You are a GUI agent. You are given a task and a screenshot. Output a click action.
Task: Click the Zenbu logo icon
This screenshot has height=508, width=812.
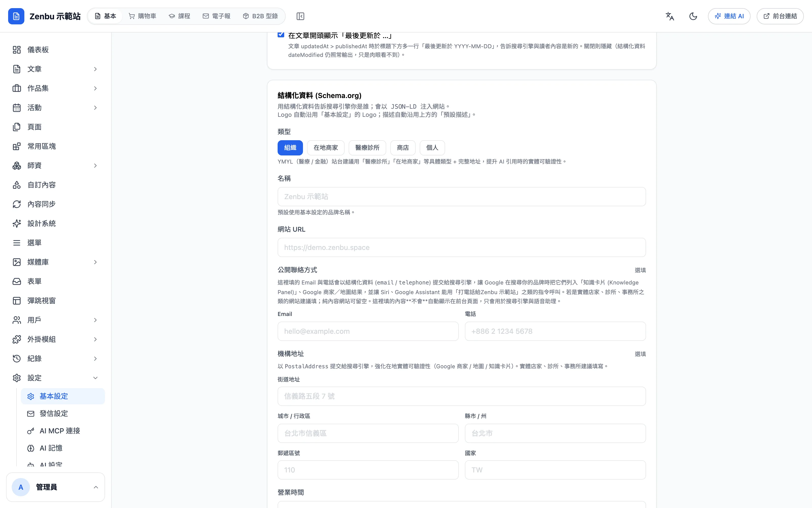click(16, 16)
